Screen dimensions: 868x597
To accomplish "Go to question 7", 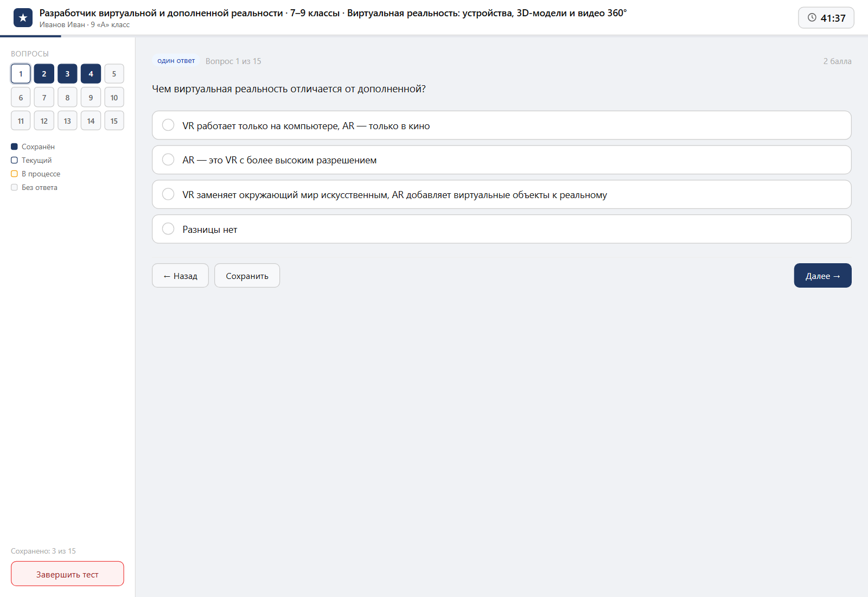I will click(44, 98).
